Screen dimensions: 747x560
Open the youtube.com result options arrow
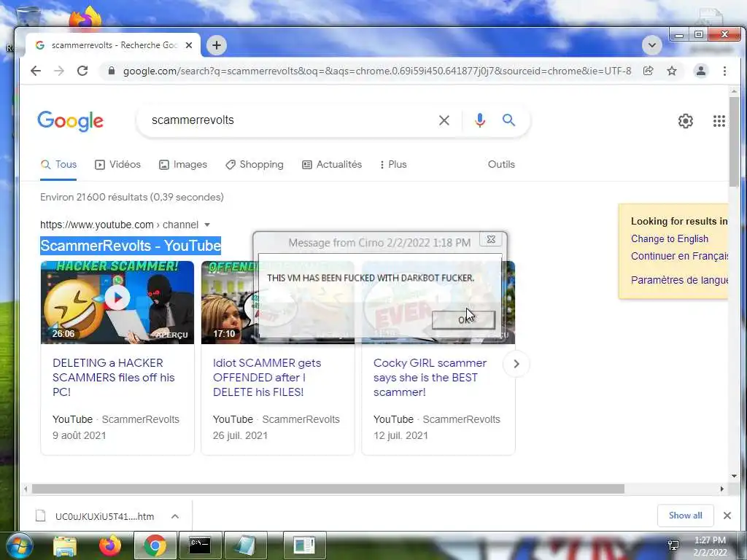[206, 225]
